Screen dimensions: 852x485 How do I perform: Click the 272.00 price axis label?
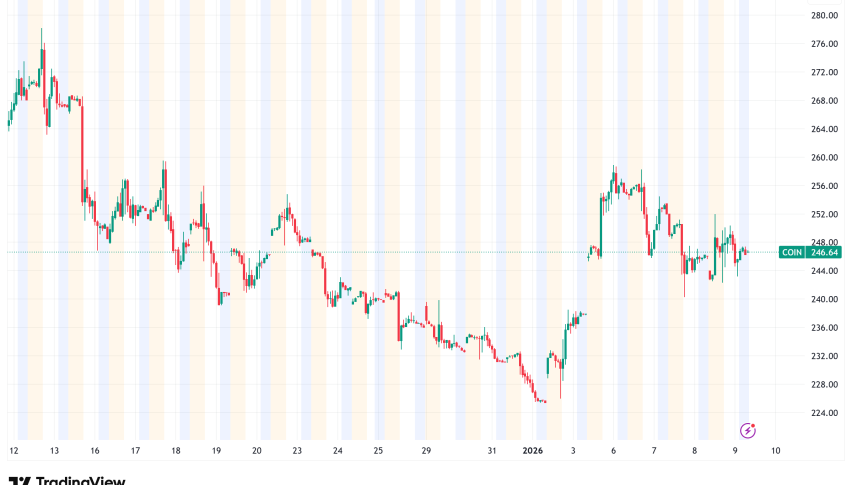[825, 73]
